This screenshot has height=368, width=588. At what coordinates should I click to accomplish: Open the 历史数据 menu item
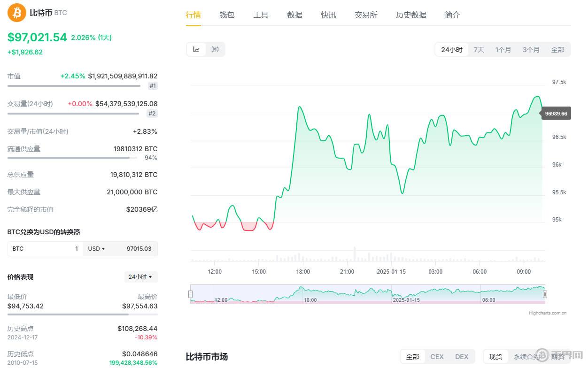tap(410, 15)
